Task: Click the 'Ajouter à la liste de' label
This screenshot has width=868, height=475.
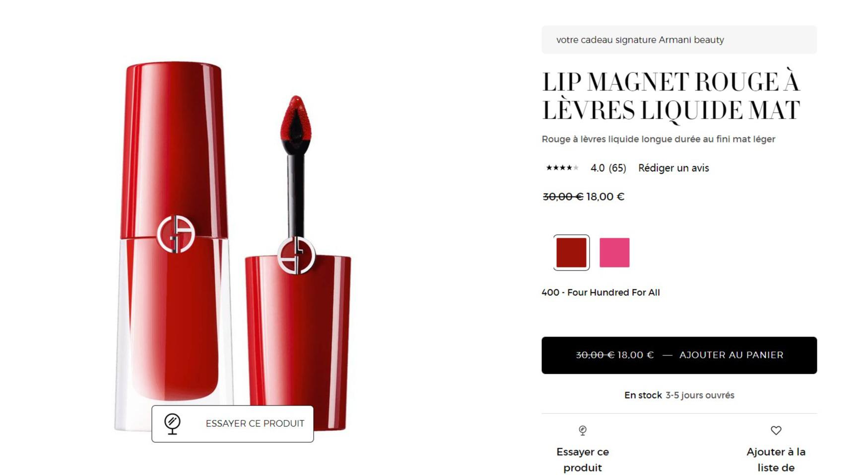Action: (776, 460)
